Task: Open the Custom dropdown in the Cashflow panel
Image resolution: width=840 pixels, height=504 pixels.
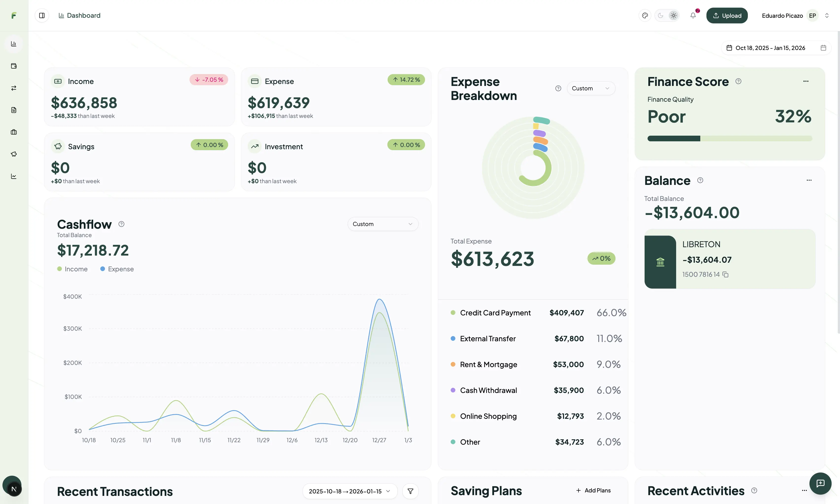Action: (383, 224)
